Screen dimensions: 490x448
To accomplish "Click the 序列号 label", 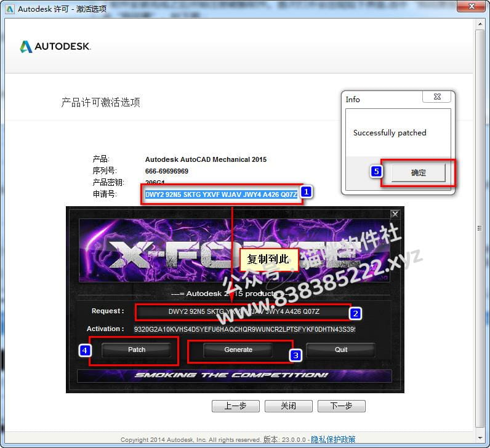I will [105, 170].
